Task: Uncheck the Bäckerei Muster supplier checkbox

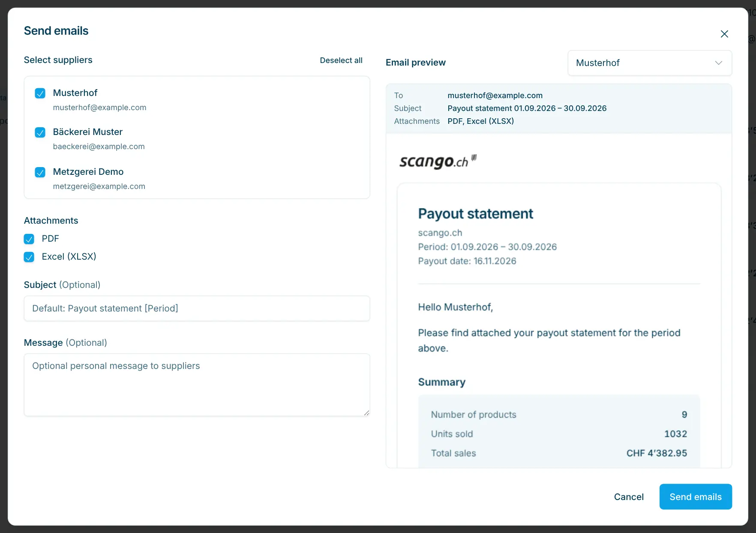Action: click(40, 132)
